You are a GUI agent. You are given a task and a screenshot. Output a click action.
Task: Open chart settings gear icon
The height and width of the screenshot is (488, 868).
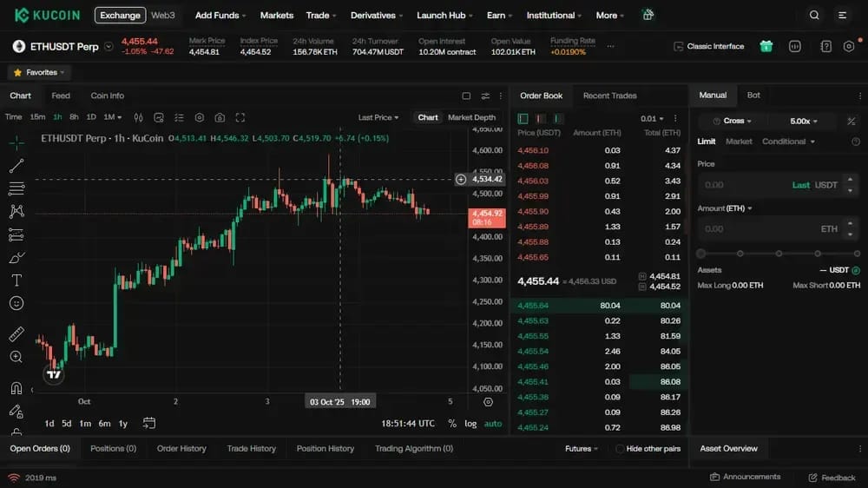click(x=200, y=117)
